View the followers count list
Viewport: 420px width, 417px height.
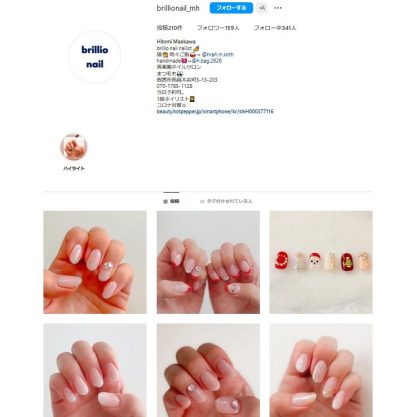[x=218, y=28]
